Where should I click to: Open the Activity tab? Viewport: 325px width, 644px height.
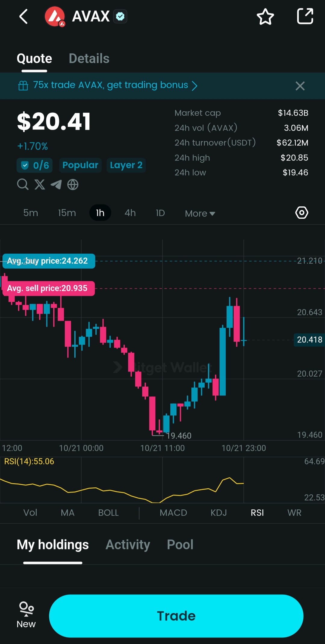point(128,545)
